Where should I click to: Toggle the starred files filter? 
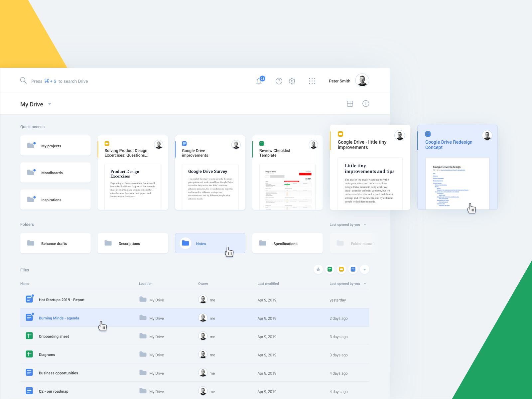pos(318,269)
